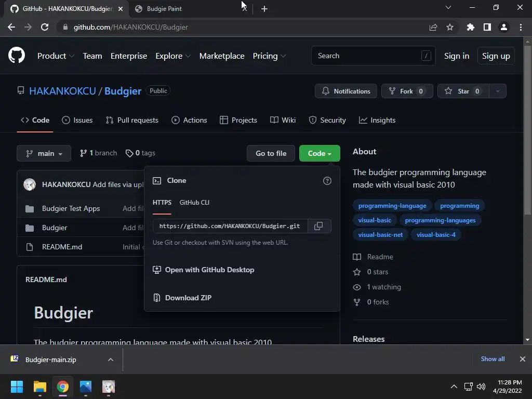This screenshot has height=399, width=532.
Task: Click the Sign up button
Action: (x=496, y=56)
